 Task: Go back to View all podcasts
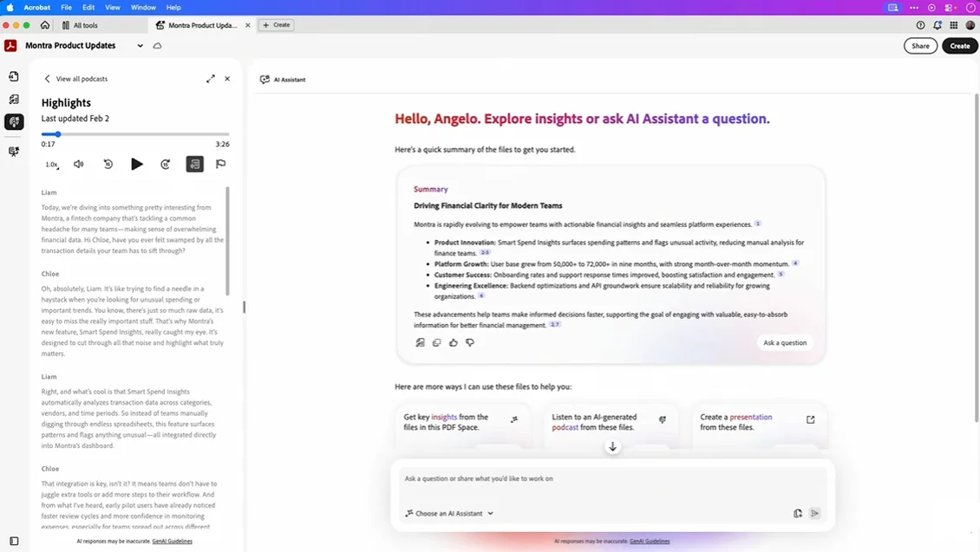pyautogui.click(x=75, y=79)
